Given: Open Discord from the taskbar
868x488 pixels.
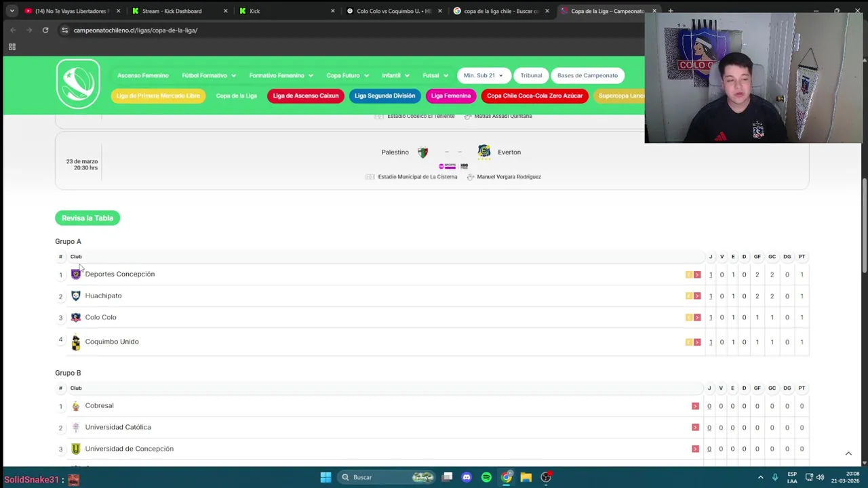Looking at the screenshot, I should pos(467,477).
